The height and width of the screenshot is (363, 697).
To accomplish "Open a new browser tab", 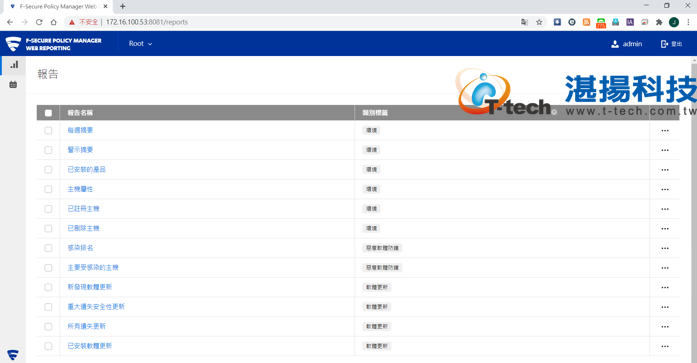I will pyautogui.click(x=123, y=7).
